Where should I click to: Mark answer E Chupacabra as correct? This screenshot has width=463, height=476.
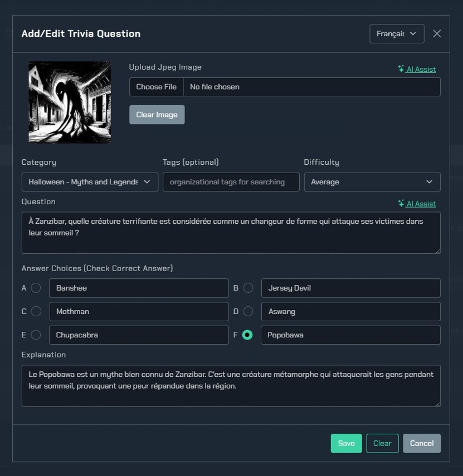(x=36, y=335)
